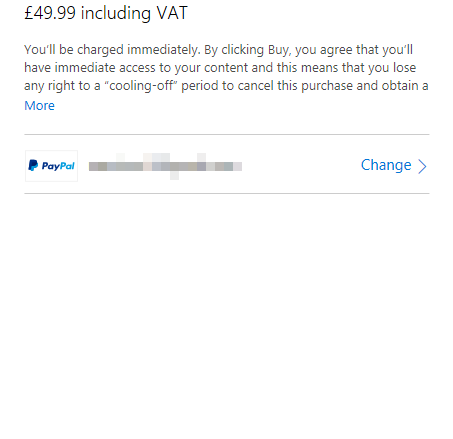Click the 'By clicking Buy' text
453x439 pixels.
(x=246, y=50)
